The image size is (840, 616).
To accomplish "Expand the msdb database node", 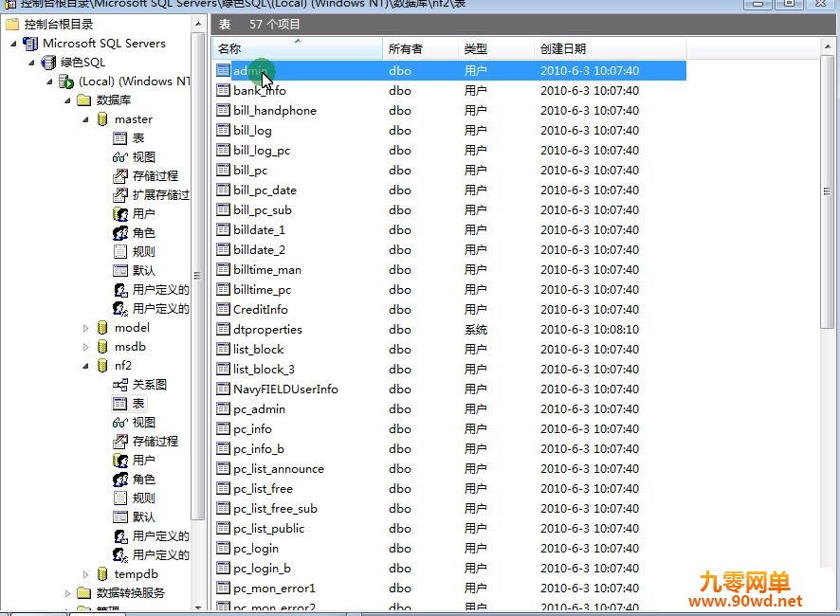I will coord(85,347).
